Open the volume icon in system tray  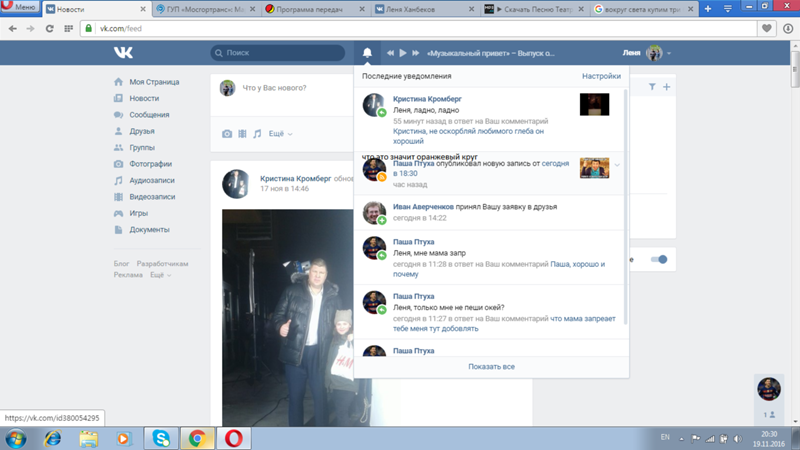click(x=738, y=439)
